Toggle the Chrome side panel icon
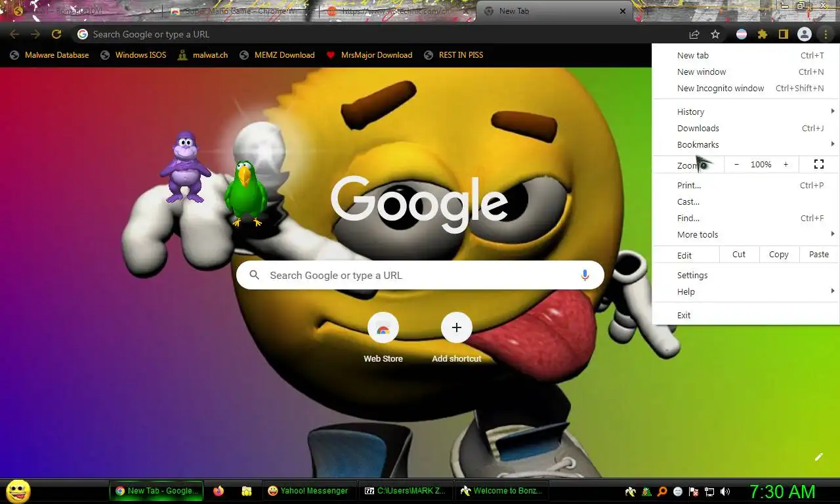Viewport: 840px width, 504px height. [x=783, y=34]
